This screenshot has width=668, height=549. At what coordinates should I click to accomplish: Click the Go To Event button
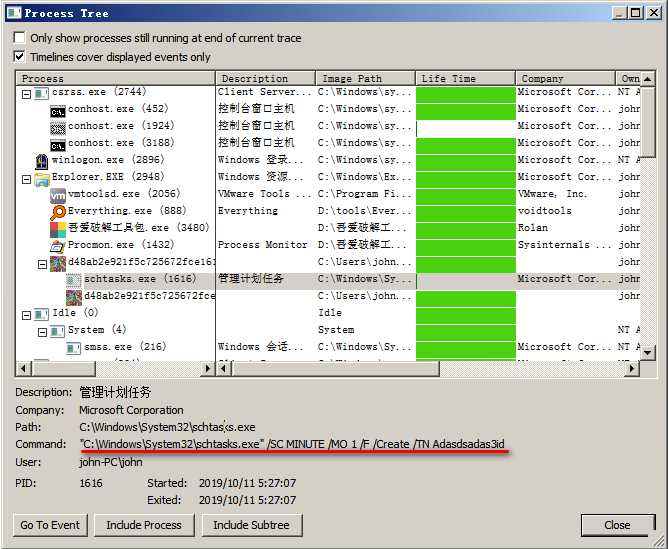(50, 525)
